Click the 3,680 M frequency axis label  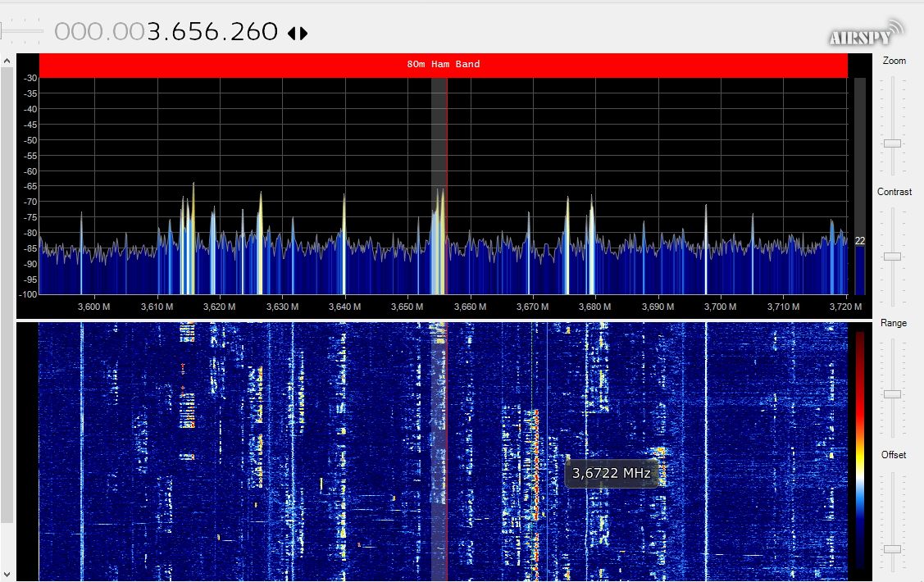tap(595, 307)
